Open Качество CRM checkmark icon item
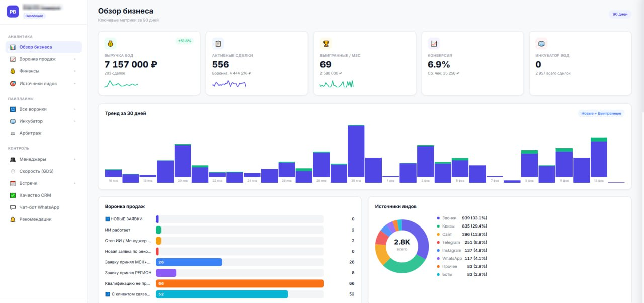 tap(13, 195)
